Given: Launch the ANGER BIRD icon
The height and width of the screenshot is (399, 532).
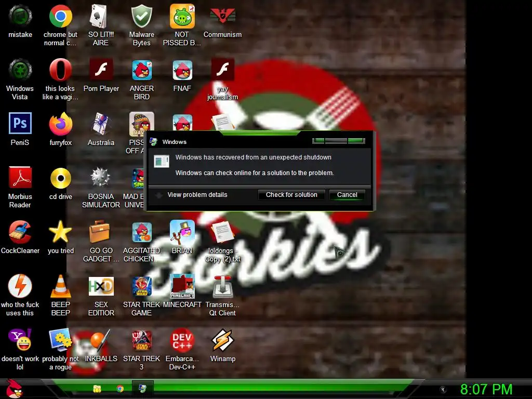Looking at the screenshot, I should click(x=141, y=70).
